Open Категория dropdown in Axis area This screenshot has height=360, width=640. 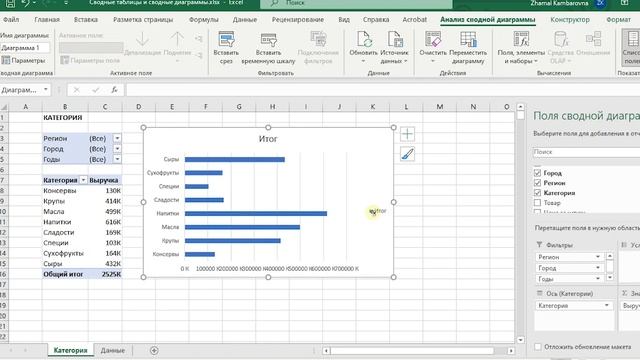[x=607, y=305]
